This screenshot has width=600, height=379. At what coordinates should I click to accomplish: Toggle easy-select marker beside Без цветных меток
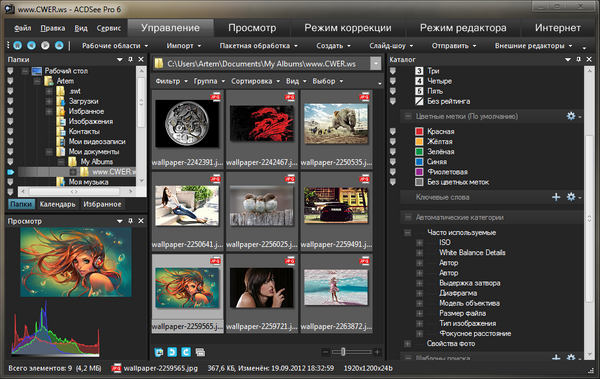pos(393,182)
